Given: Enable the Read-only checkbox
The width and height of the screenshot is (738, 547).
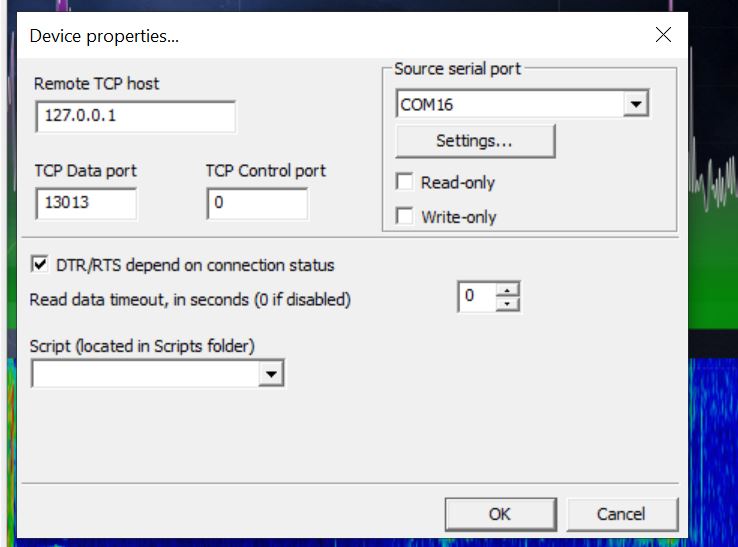Looking at the screenshot, I should click(x=404, y=182).
